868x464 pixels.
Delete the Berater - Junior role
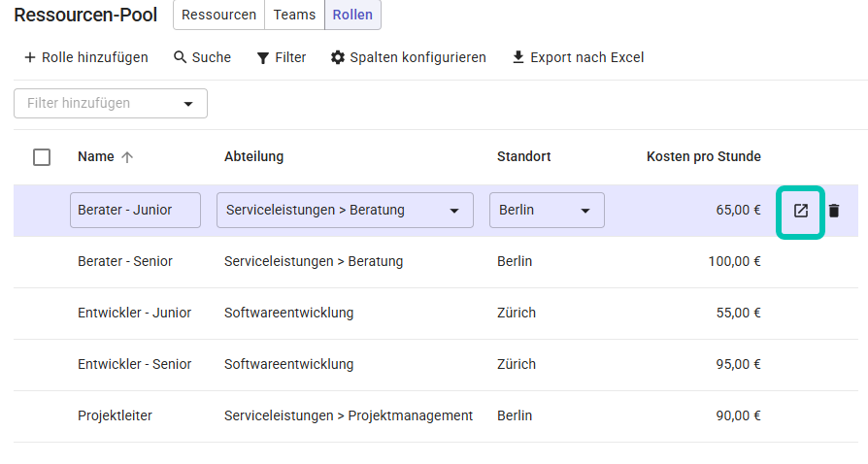(834, 211)
